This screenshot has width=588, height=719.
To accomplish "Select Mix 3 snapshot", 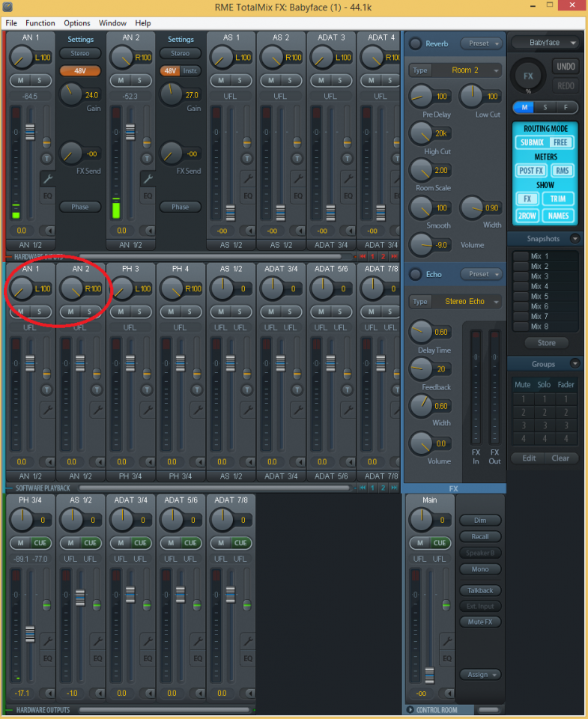I will tap(545, 276).
